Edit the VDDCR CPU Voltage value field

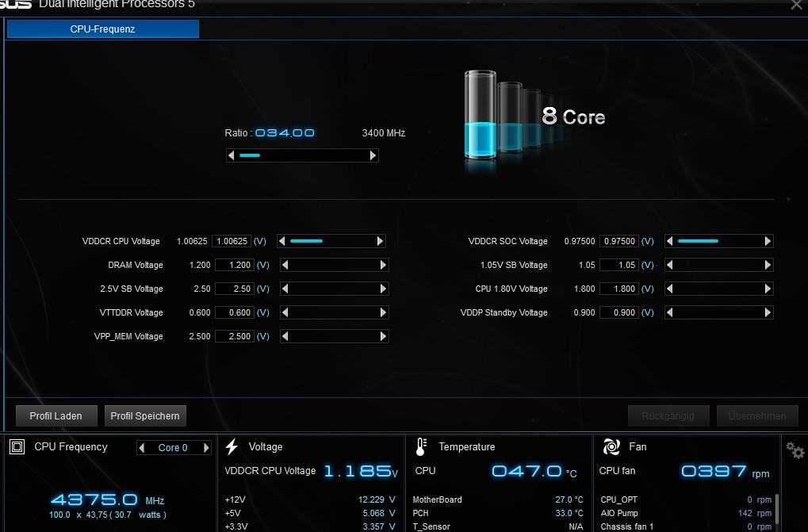(232, 241)
